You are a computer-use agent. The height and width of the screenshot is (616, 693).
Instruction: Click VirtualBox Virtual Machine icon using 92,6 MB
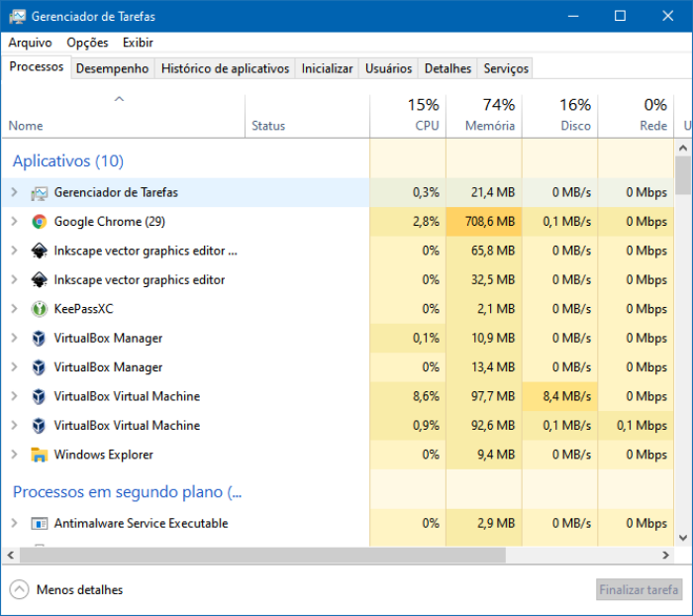39,426
